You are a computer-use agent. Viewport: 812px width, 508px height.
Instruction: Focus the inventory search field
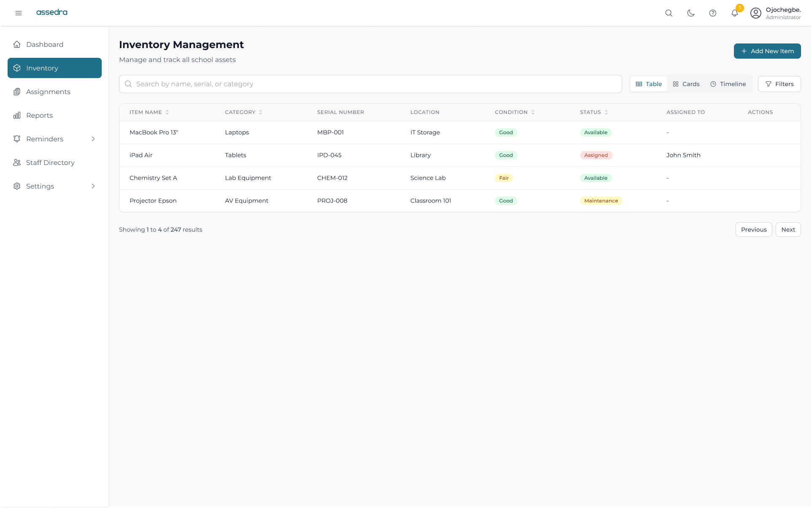pyautogui.click(x=371, y=84)
